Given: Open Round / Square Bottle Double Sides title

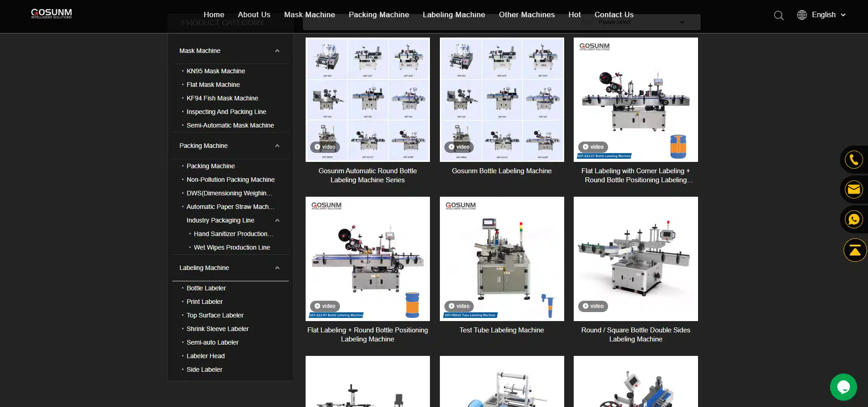Looking at the screenshot, I should click(x=636, y=335).
